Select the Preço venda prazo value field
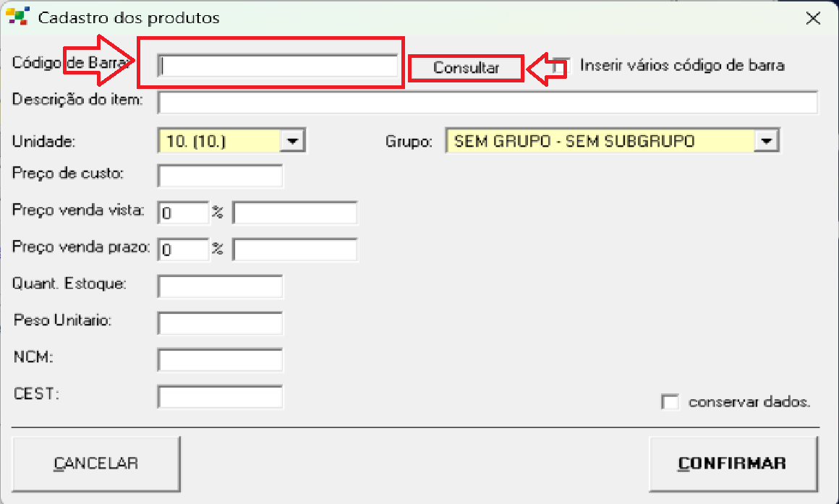Screen dimensions: 839x504 tap(294, 249)
